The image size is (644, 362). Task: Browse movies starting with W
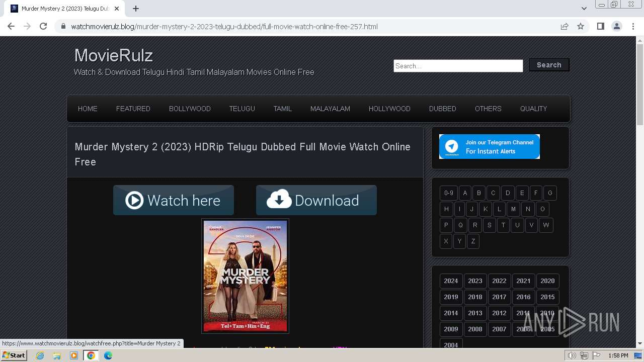pyautogui.click(x=546, y=225)
